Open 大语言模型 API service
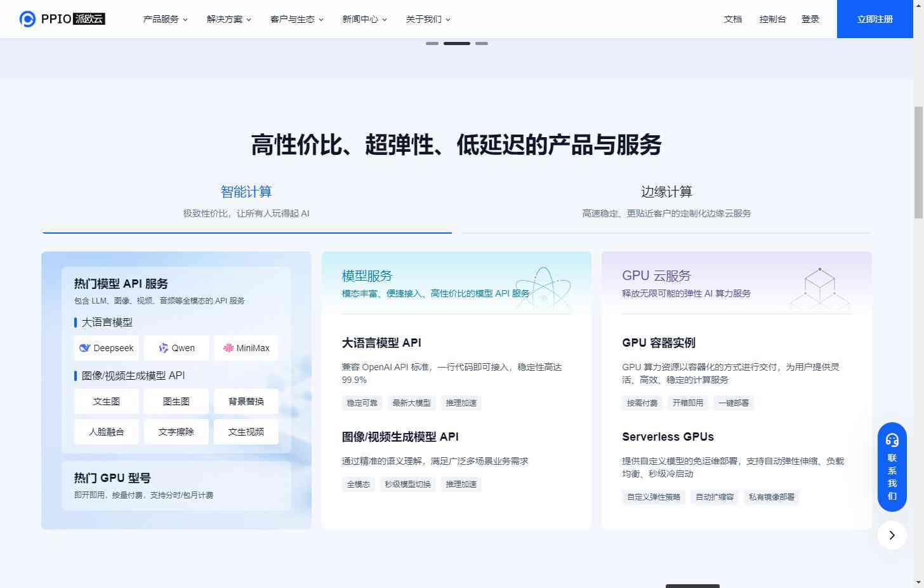This screenshot has width=924, height=588. point(381,343)
